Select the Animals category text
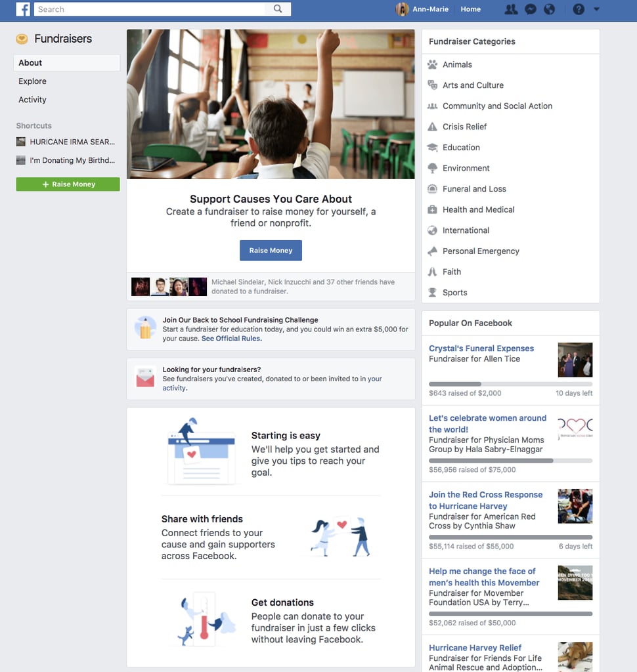The width and height of the screenshot is (637, 672). pos(457,65)
